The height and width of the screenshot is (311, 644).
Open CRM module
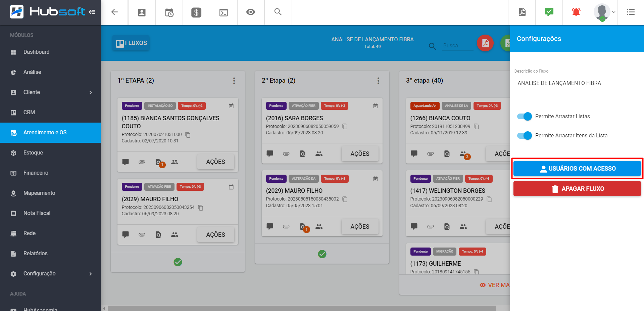[50, 113]
